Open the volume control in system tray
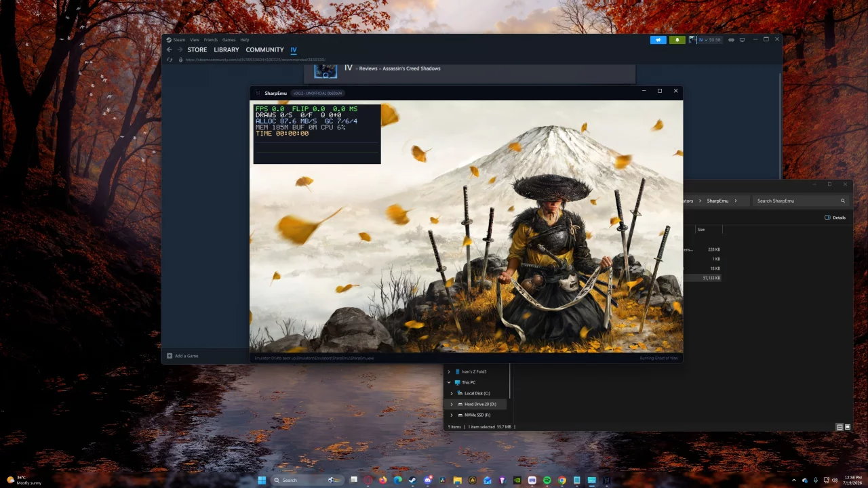 (x=834, y=481)
